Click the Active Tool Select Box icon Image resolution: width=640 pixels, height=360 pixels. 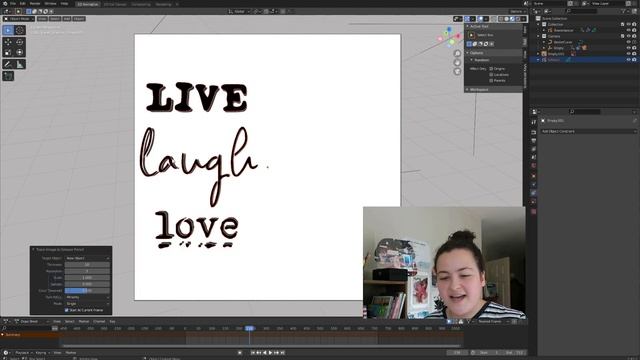coord(471,35)
